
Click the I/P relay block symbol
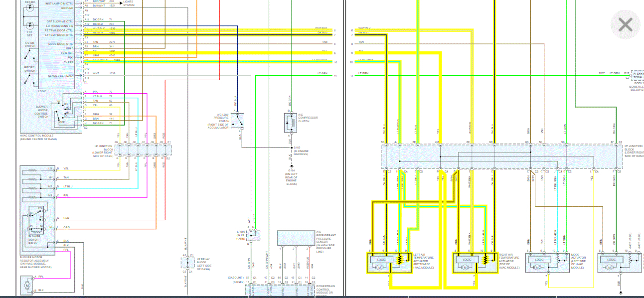click(188, 262)
